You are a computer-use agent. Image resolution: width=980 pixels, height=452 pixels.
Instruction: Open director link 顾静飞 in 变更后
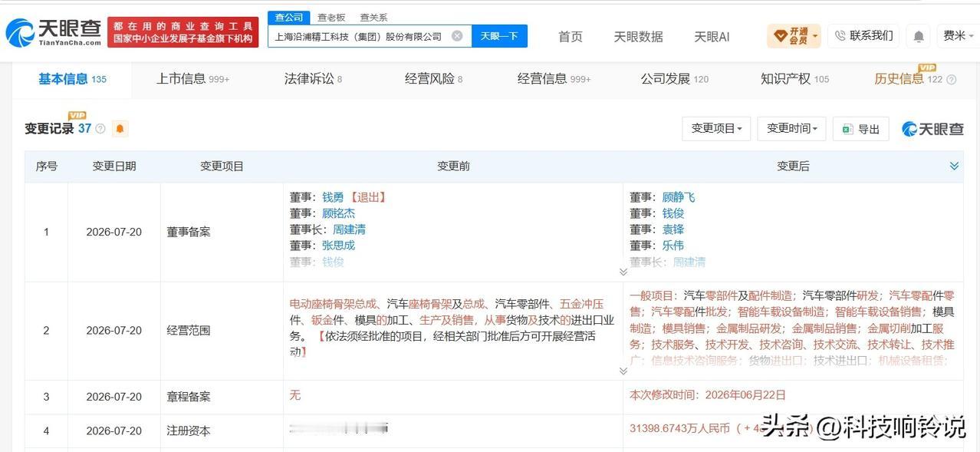coord(679,197)
